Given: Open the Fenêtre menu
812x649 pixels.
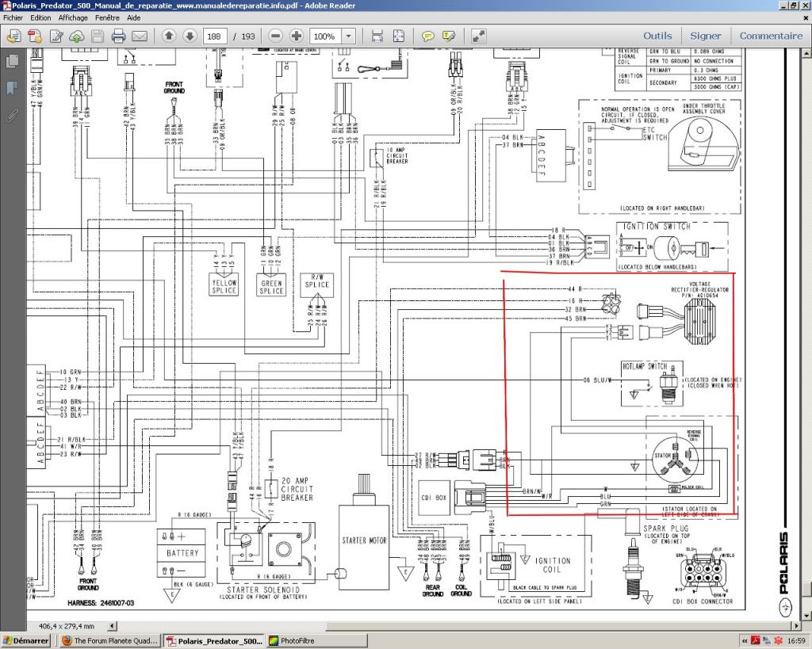Looking at the screenshot, I should (107, 17).
